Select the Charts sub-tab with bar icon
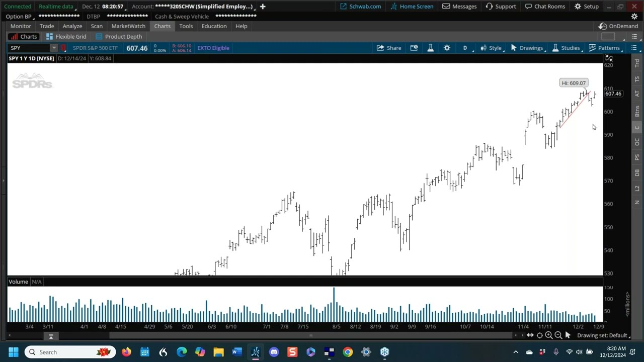The image size is (644, 362). 24,37
